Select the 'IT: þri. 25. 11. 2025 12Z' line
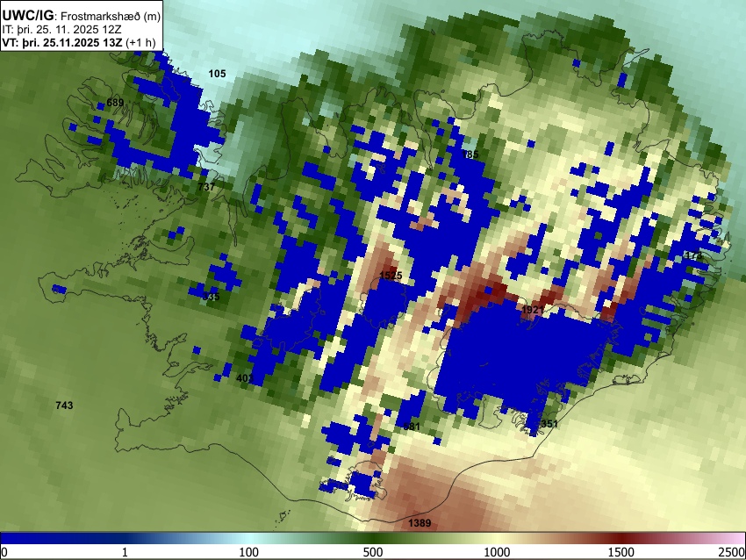Screen dimensions: 746x560 [61, 30]
